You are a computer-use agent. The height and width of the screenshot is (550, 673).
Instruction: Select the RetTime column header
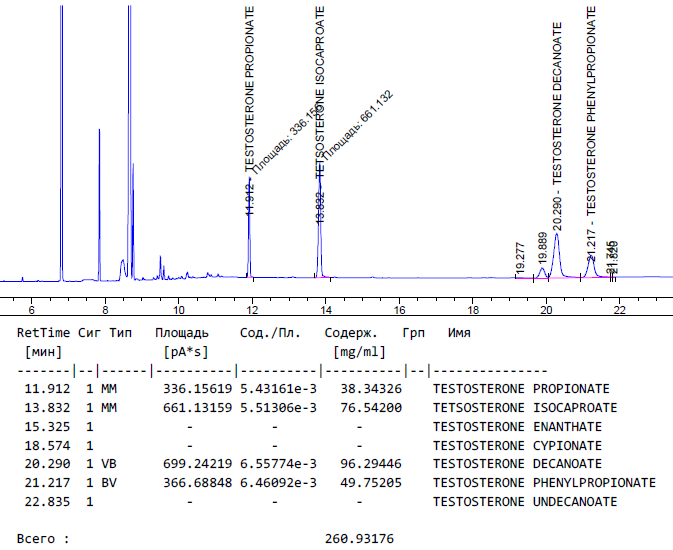[x=42, y=333]
